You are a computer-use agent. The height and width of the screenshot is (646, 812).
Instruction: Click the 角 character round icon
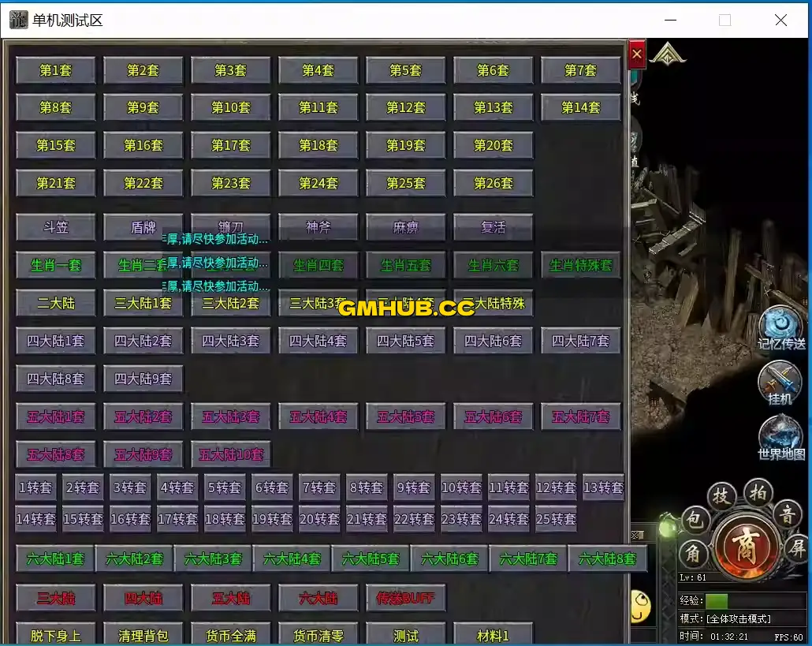point(693,554)
